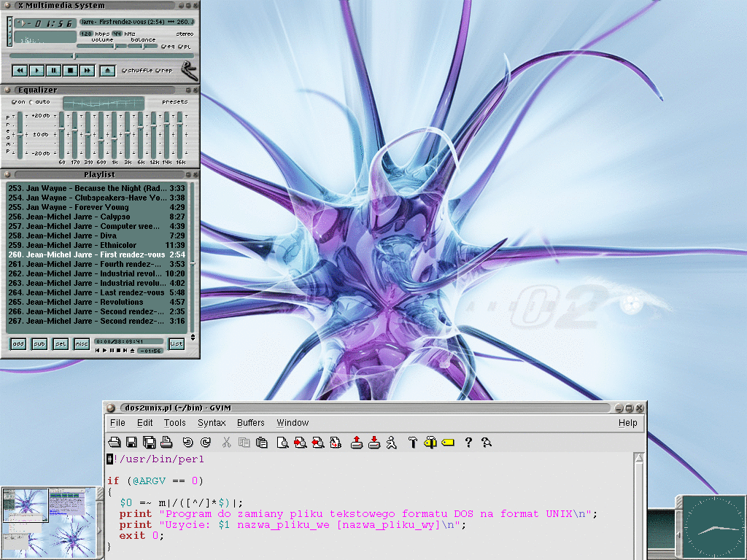Image resolution: width=747 pixels, height=560 pixels.
Task: Click the Help question mark toolbar icon
Action: click(x=468, y=442)
